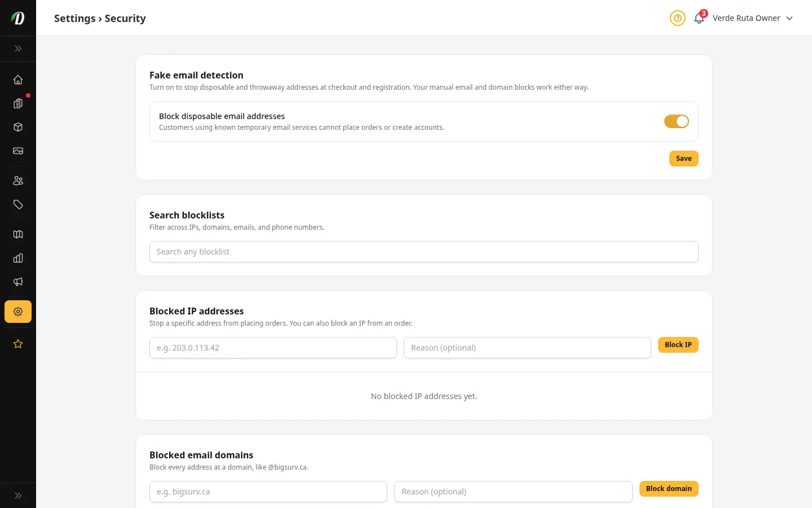Click the bottom double-chevron sidebar expander
Image resolution: width=812 pixels, height=508 pixels.
pos(18,496)
